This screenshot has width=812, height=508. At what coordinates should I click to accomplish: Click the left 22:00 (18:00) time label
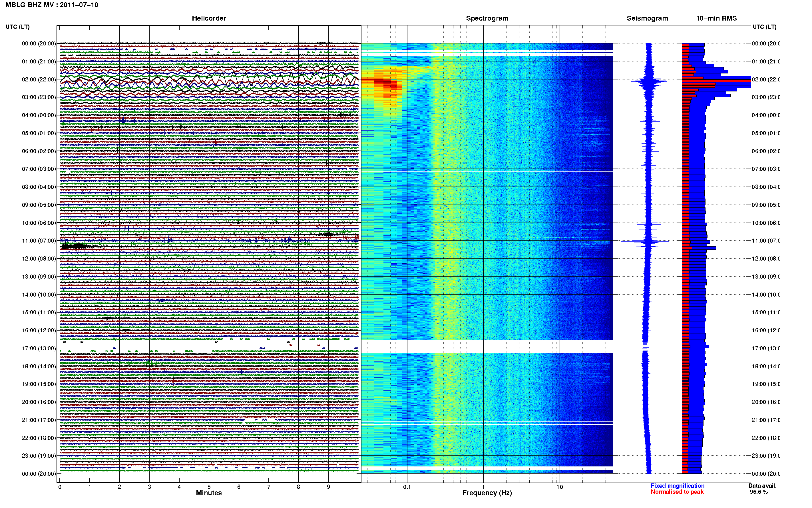39,438
